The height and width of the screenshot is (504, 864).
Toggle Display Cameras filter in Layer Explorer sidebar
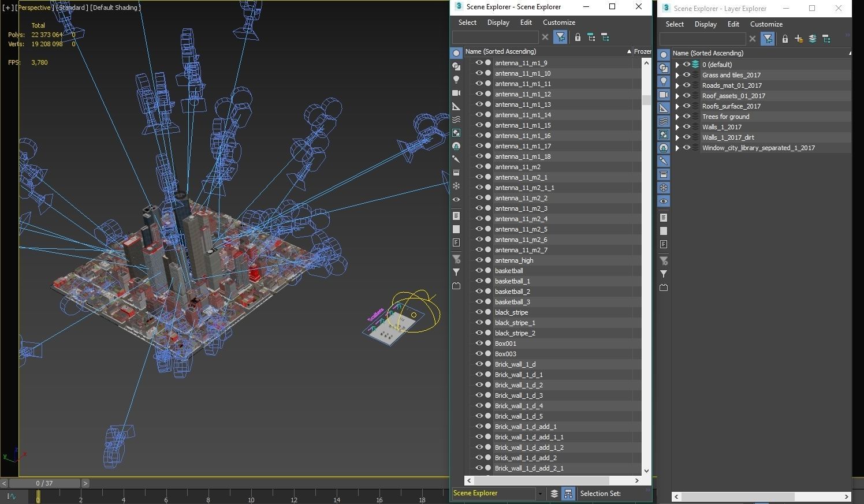click(664, 95)
